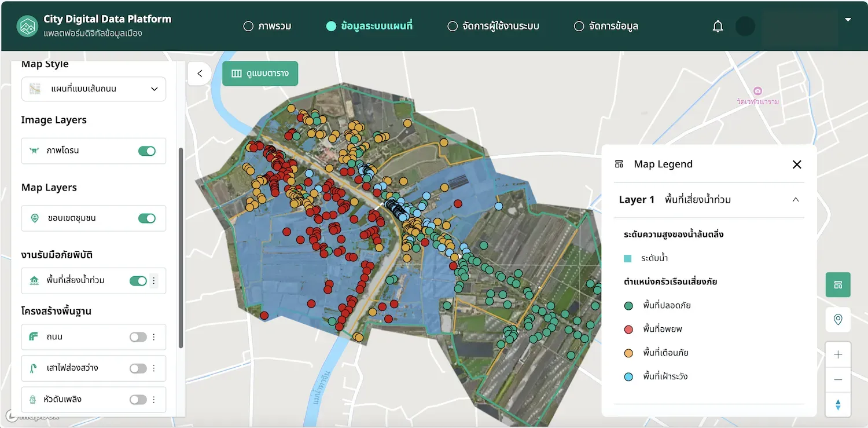Zoom out on the map

838,380
